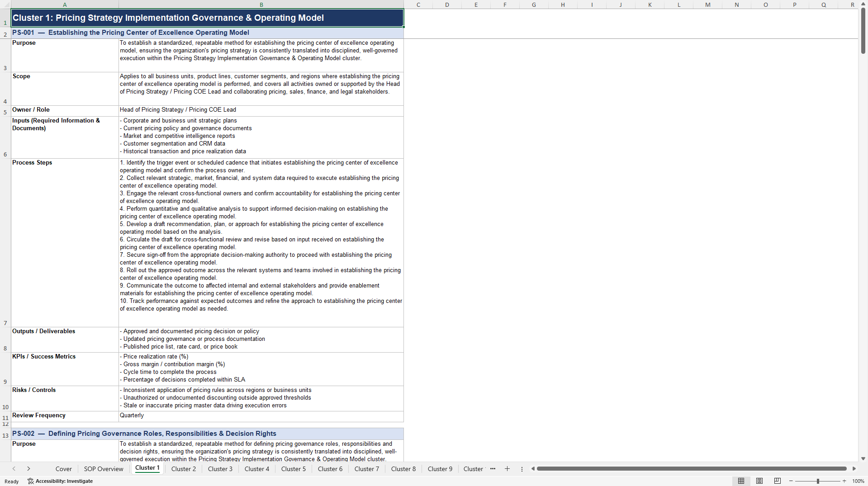Select column Q header

coord(823,5)
